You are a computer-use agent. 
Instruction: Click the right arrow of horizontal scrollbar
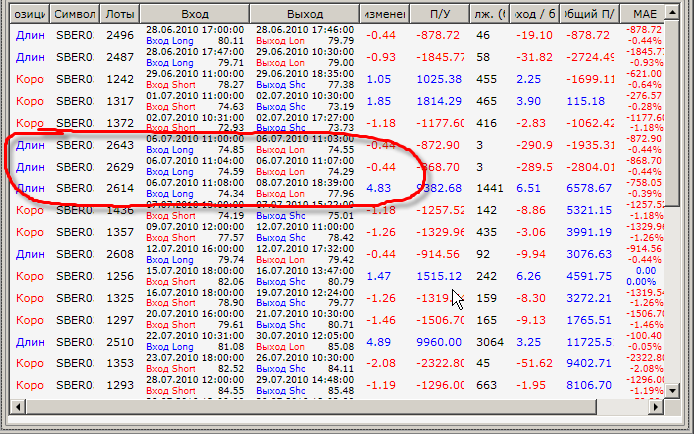656,407
